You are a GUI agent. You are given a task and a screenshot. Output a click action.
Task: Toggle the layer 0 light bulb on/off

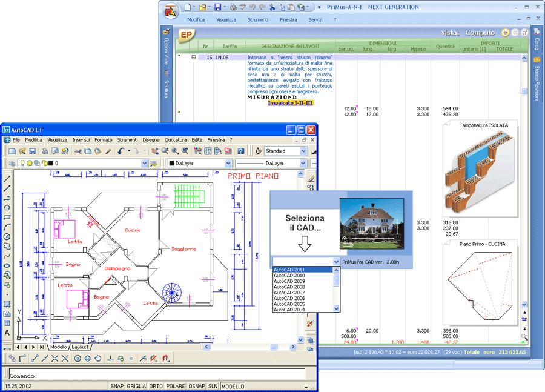click(22, 163)
